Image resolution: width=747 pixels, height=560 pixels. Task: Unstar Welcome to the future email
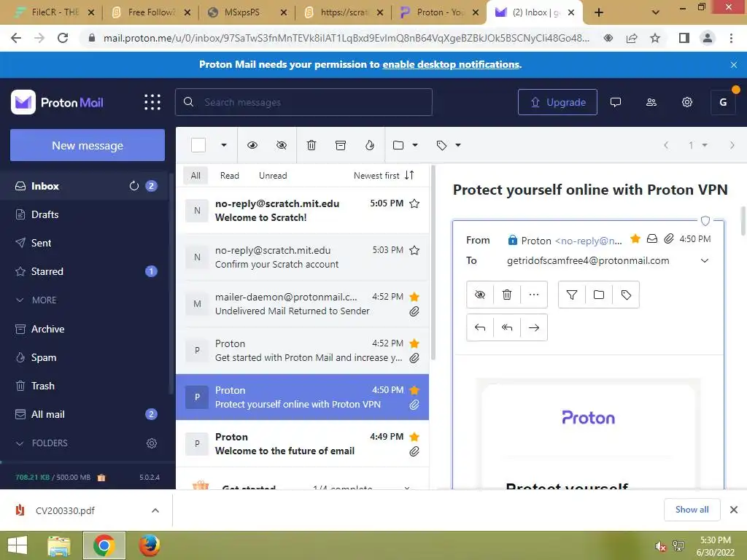(x=414, y=437)
